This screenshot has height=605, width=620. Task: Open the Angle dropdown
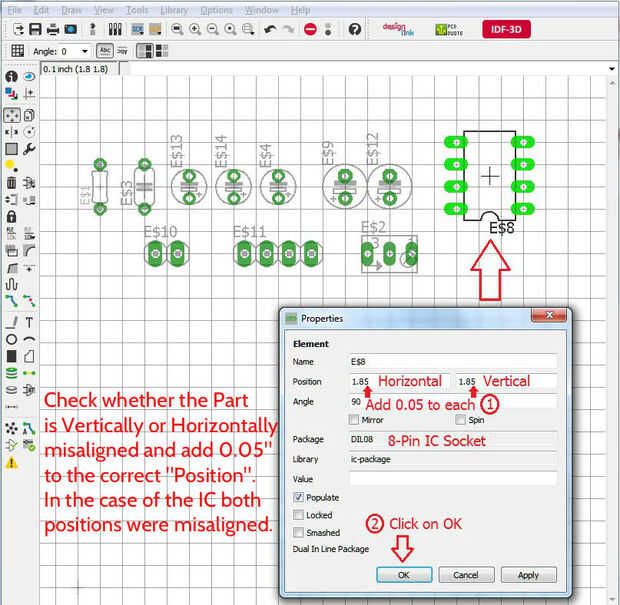coord(85,51)
